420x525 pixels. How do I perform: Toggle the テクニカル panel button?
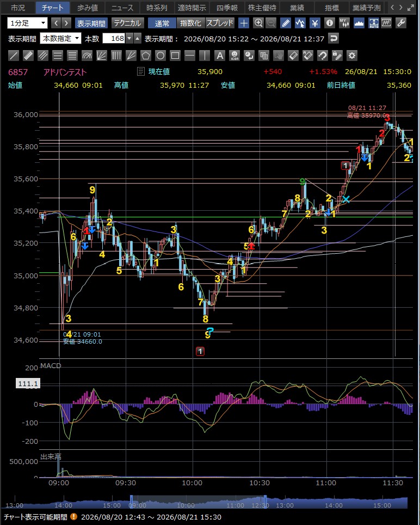[128, 23]
